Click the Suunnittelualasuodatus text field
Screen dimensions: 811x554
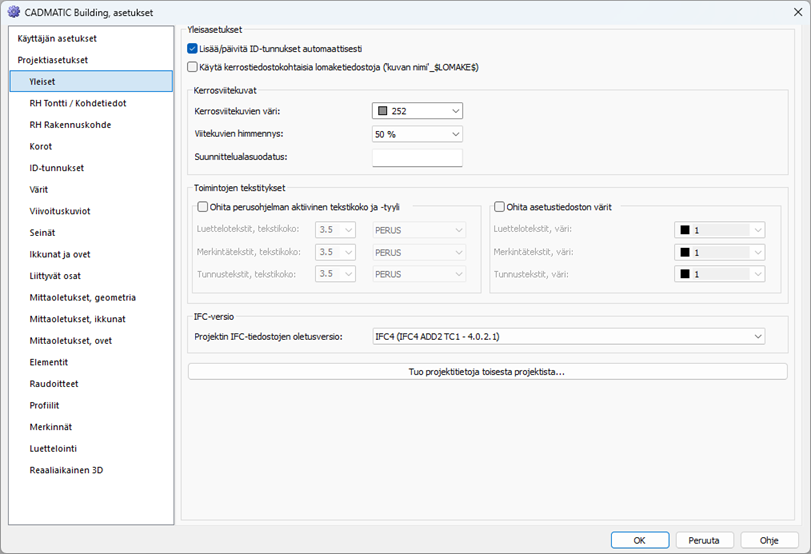417,157
